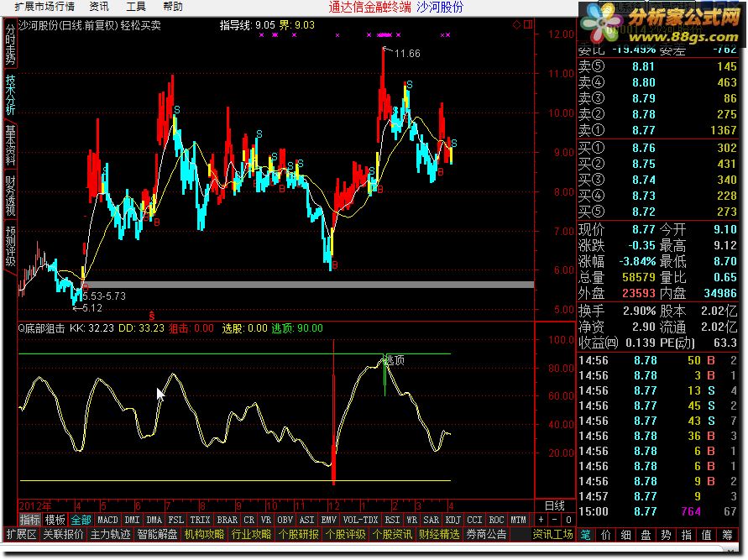
Task: Apply the DMA indicator
Action: (x=154, y=520)
